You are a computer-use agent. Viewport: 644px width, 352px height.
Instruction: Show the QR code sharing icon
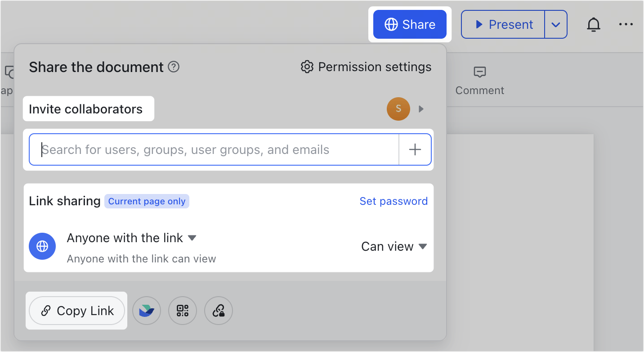[183, 311]
